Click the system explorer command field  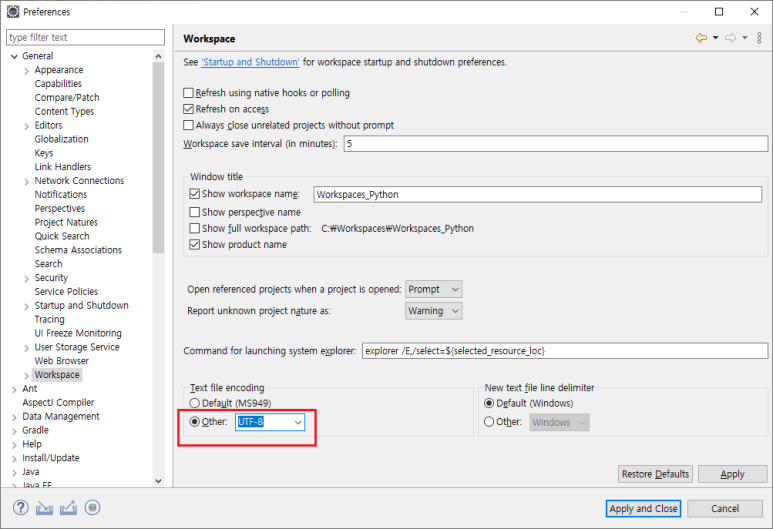pyautogui.click(x=565, y=351)
